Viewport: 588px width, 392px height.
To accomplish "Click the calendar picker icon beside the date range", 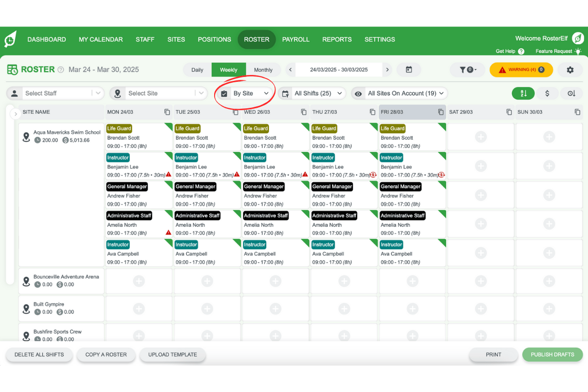I will coord(409,70).
